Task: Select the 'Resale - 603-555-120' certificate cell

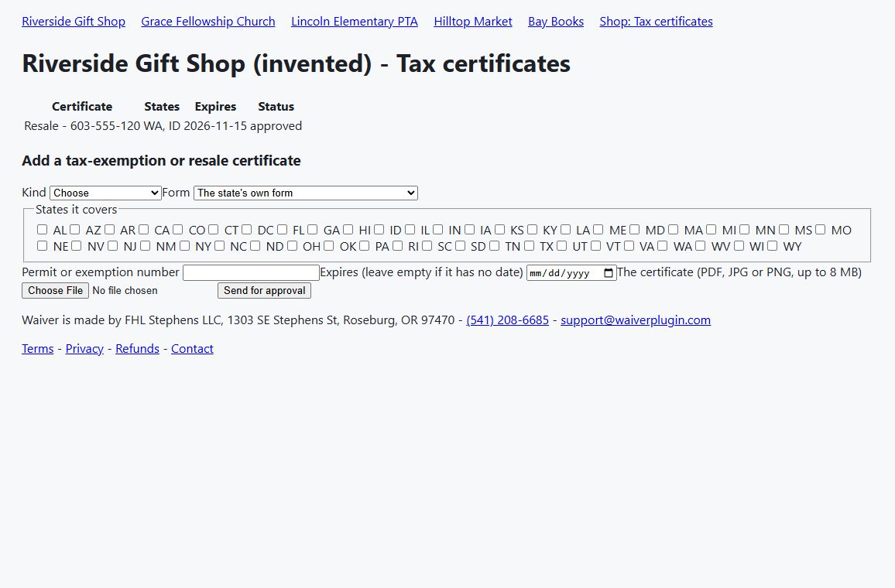Action: [82, 126]
